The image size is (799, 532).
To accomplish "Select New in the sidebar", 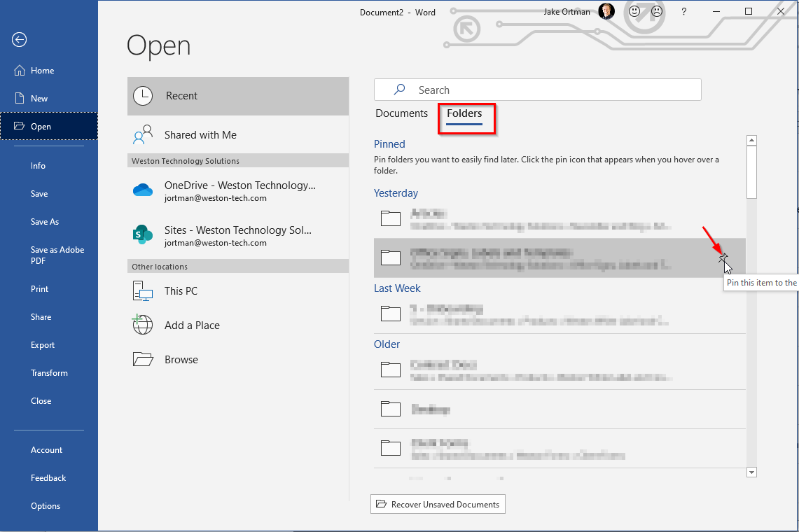I will 49,98.
